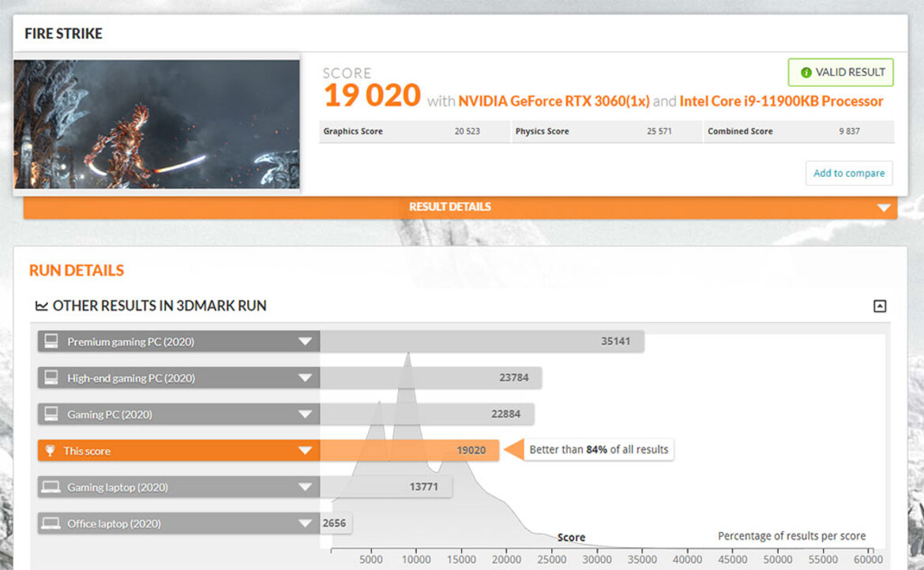This screenshot has width=924, height=570.
Task: Select the Combined Score value 9 837
Action: (849, 131)
